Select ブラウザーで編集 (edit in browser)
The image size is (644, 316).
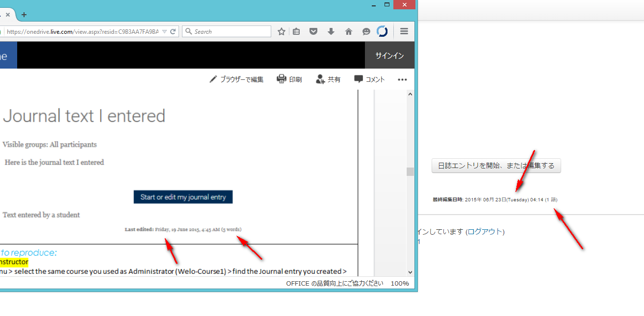[236, 79]
